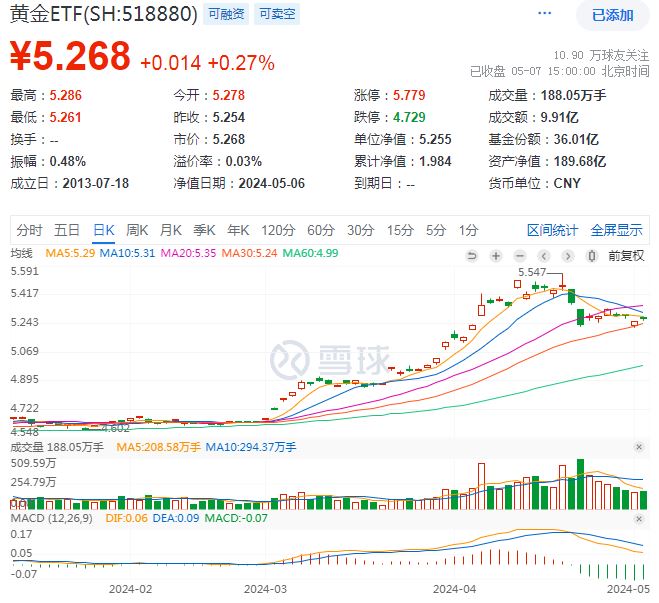Click the 可融资 tag
This screenshot has width=659, height=603.
pos(226,14)
